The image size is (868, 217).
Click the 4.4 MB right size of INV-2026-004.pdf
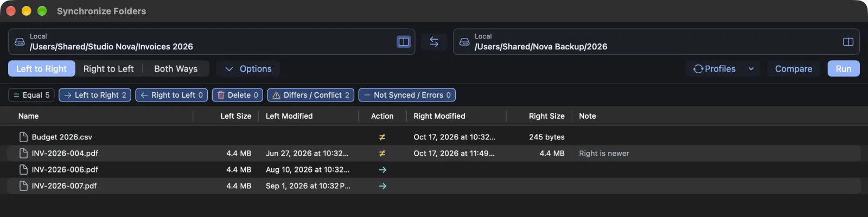(552, 154)
